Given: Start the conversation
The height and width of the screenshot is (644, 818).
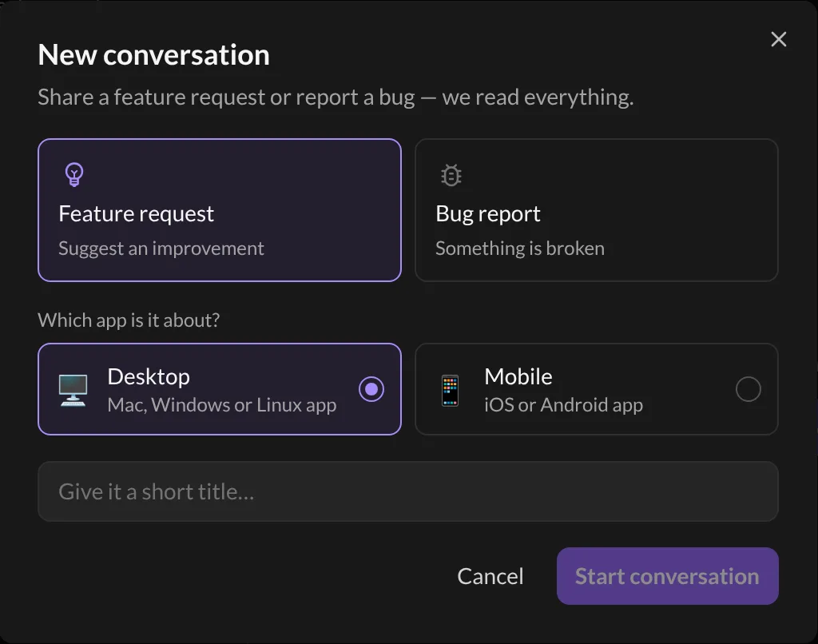Looking at the screenshot, I should coord(667,576).
